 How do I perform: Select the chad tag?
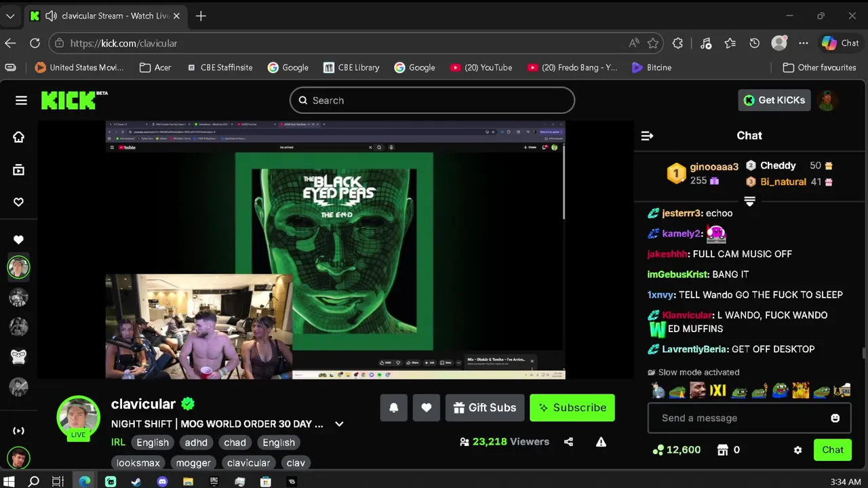pyautogui.click(x=235, y=443)
